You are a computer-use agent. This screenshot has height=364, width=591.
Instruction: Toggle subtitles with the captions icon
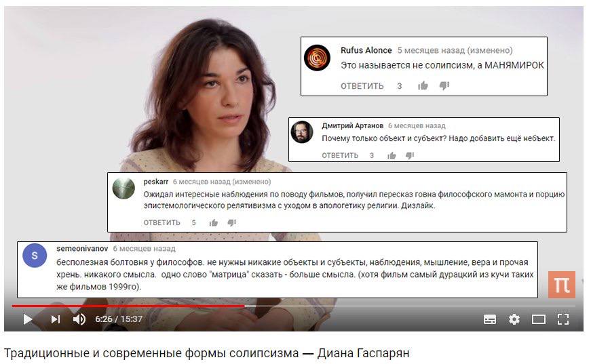[490, 319]
